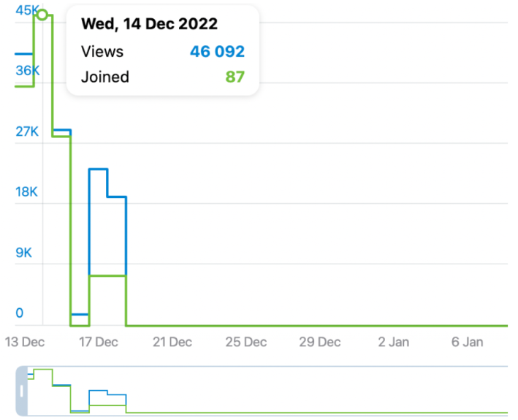Click the 27K y-axis label
This screenshot has width=518, height=420.
point(26,131)
